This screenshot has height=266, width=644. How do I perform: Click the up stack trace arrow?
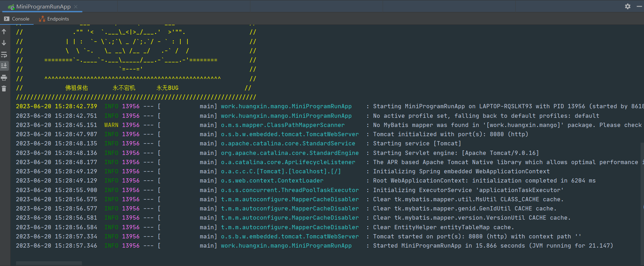(x=4, y=31)
